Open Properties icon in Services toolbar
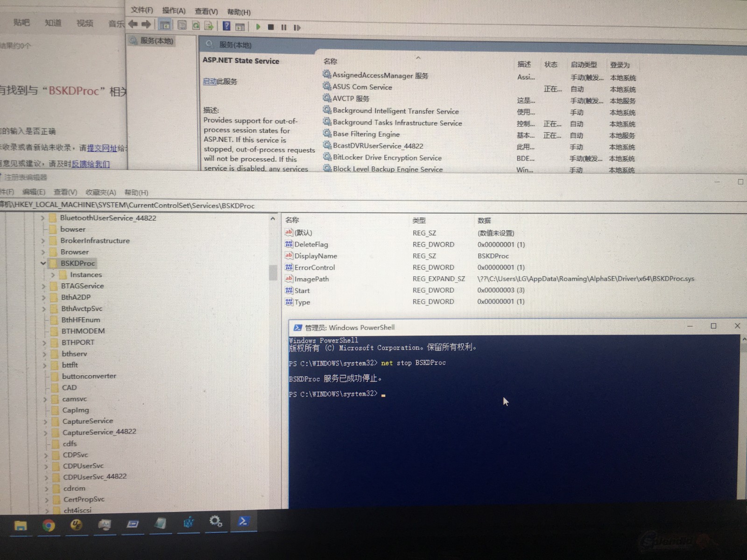 tap(182, 25)
